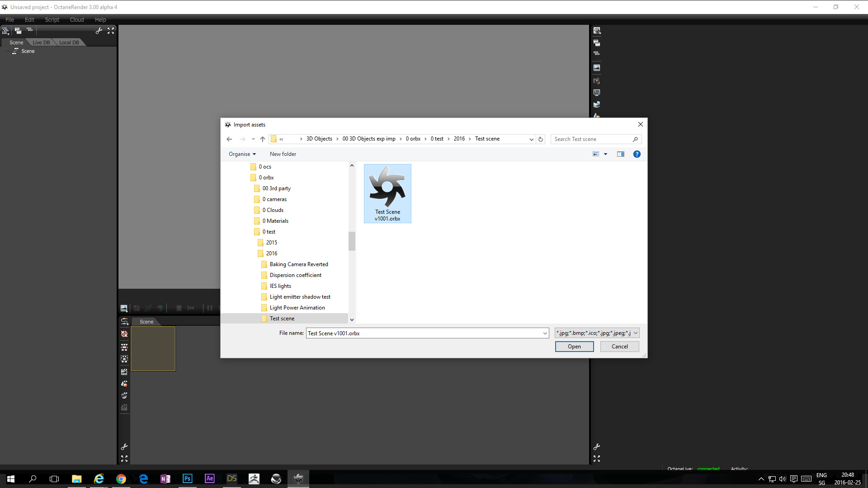
Task: Open the file type filter dropdown
Action: 597,333
